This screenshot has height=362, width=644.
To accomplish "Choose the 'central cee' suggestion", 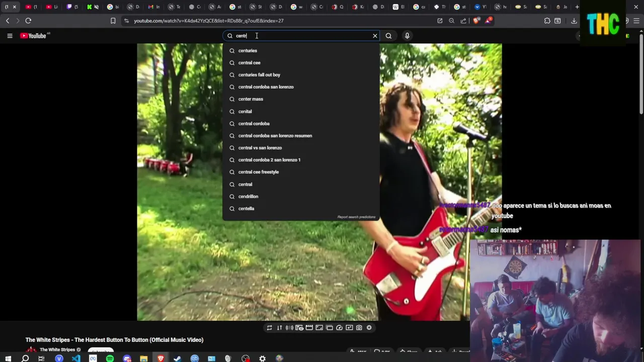I will (x=301, y=62).
